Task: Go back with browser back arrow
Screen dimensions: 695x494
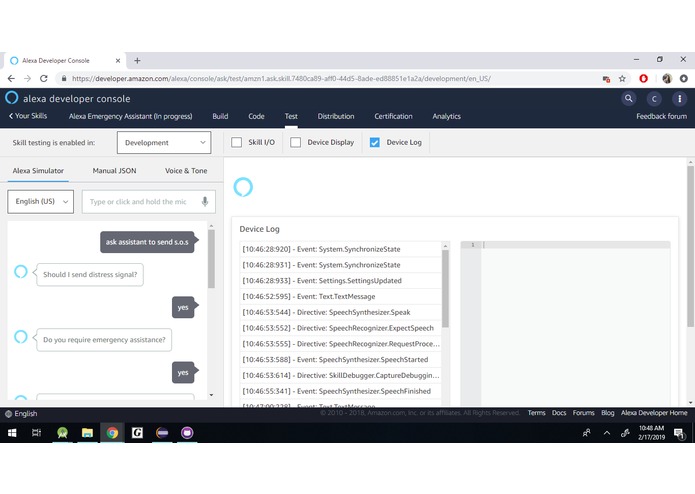Action: click(x=11, y=78)
